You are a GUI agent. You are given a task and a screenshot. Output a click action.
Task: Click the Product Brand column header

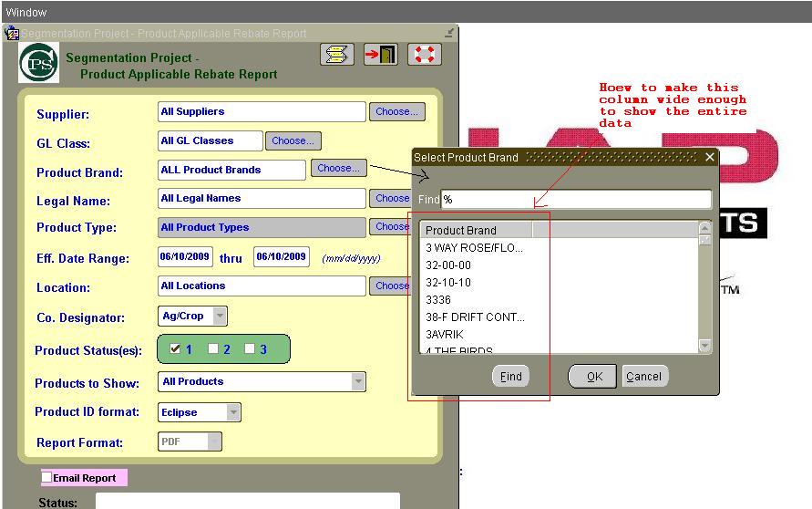point(476,230)
